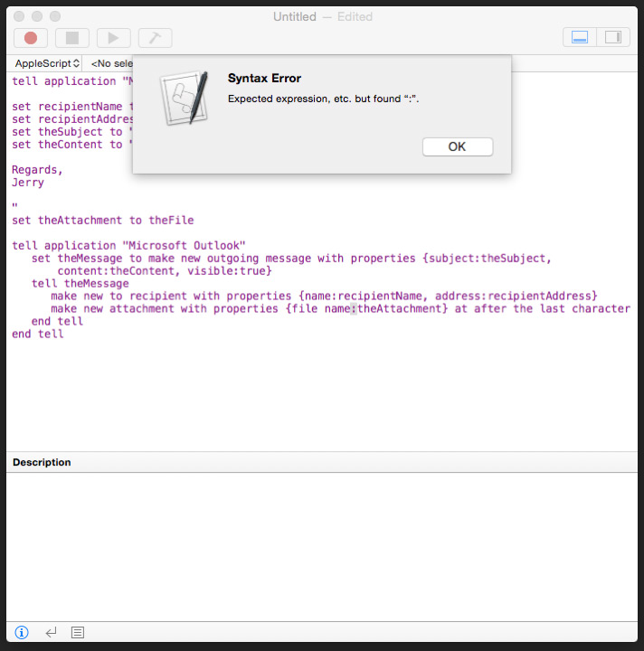Click the red Record button
Image resolution: width=644 pixels, height=651 pixels.
(31, 38)
